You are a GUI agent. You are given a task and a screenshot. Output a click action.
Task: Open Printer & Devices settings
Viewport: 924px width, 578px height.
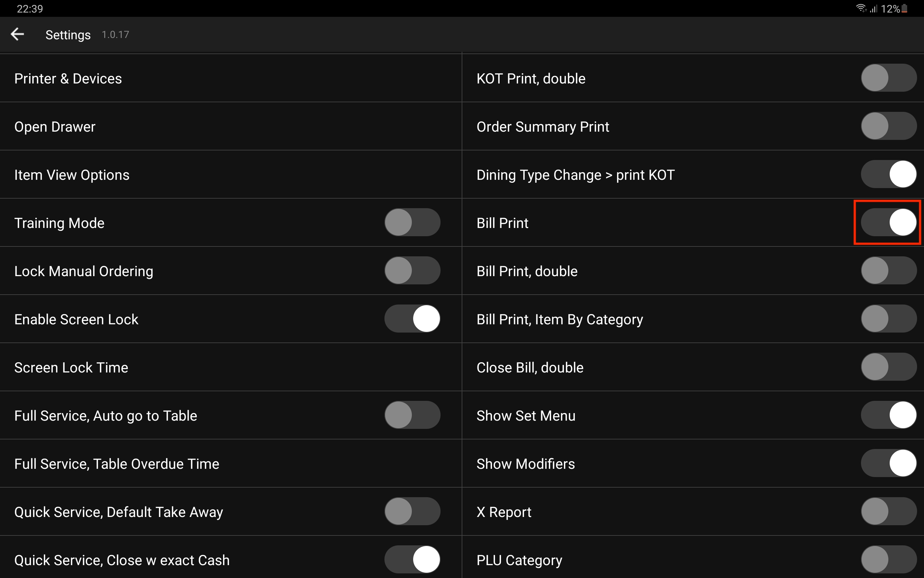click(68, 79)
